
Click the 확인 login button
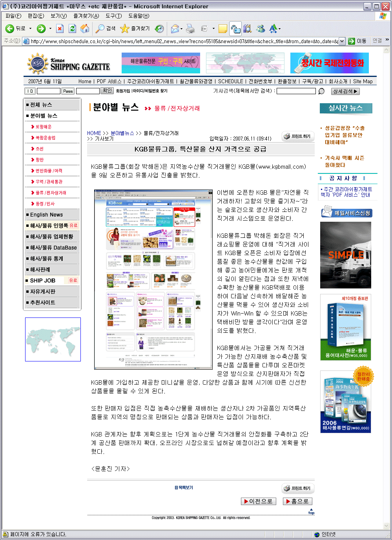[x=107, y=91]
